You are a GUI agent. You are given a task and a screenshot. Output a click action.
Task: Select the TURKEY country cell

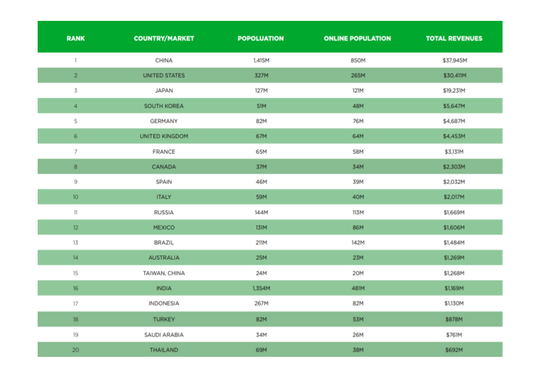point(164,319)
